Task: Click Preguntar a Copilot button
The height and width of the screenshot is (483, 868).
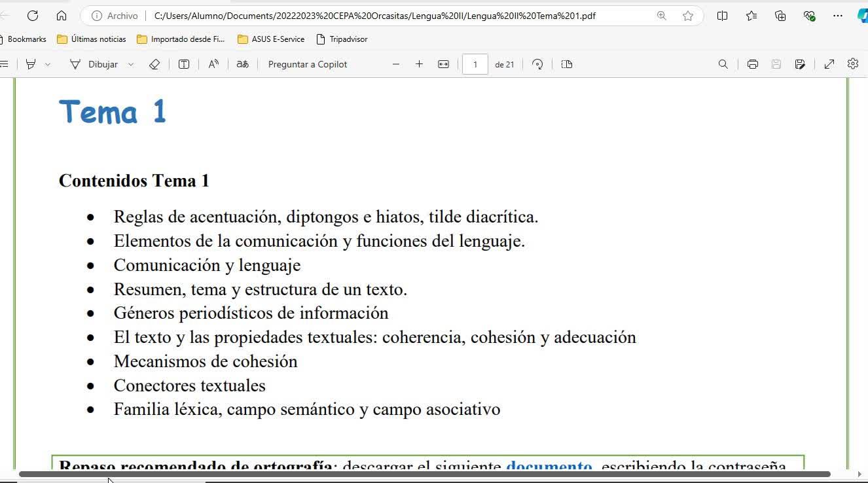Action: pyautogui.click(x=308, y=64)
